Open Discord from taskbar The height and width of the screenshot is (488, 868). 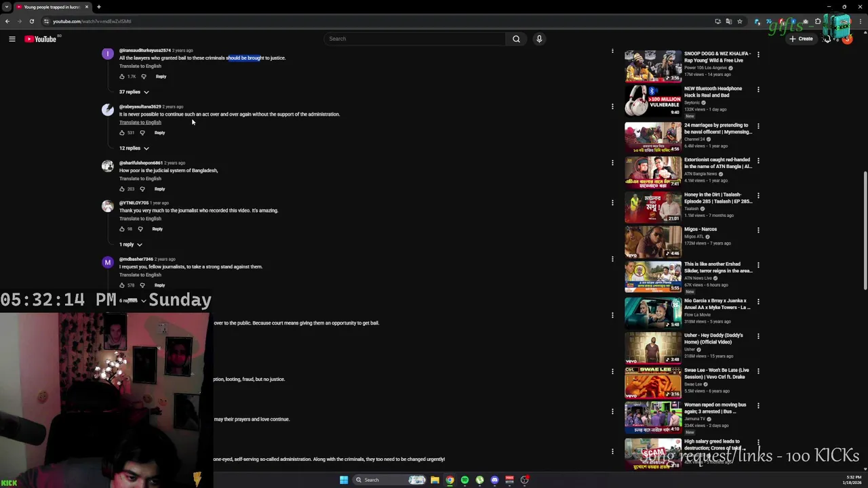tap(494, 480)
